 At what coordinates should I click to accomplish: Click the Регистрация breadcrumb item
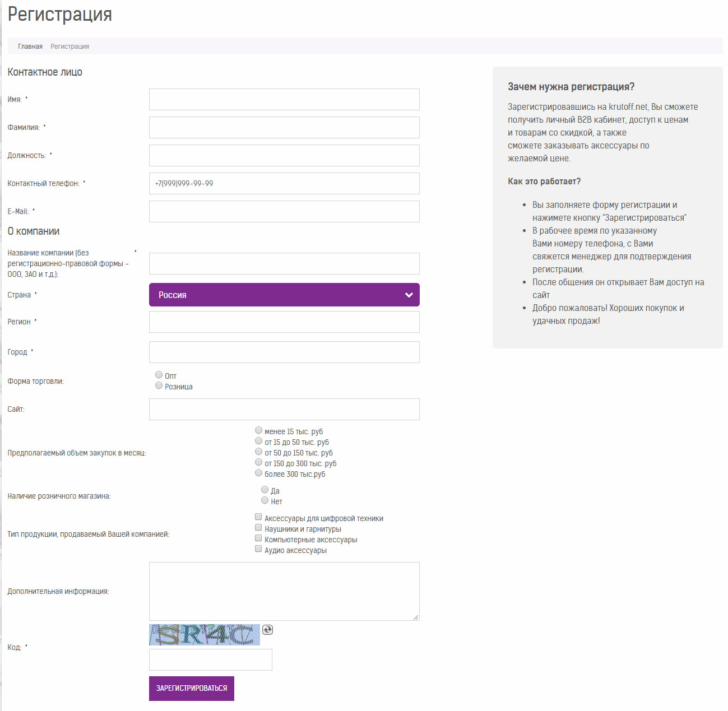pos(70,47)
